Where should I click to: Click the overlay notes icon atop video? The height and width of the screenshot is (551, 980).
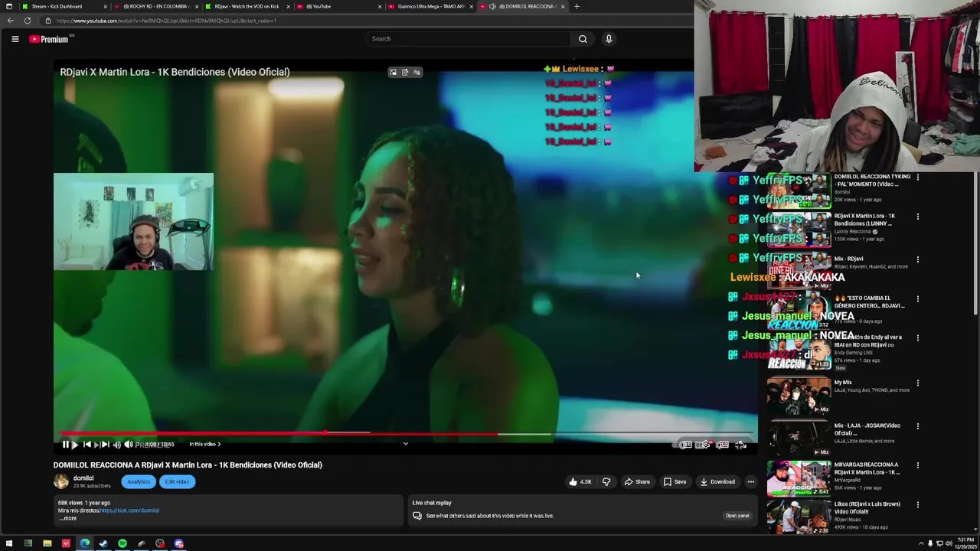tap(405, 72)
